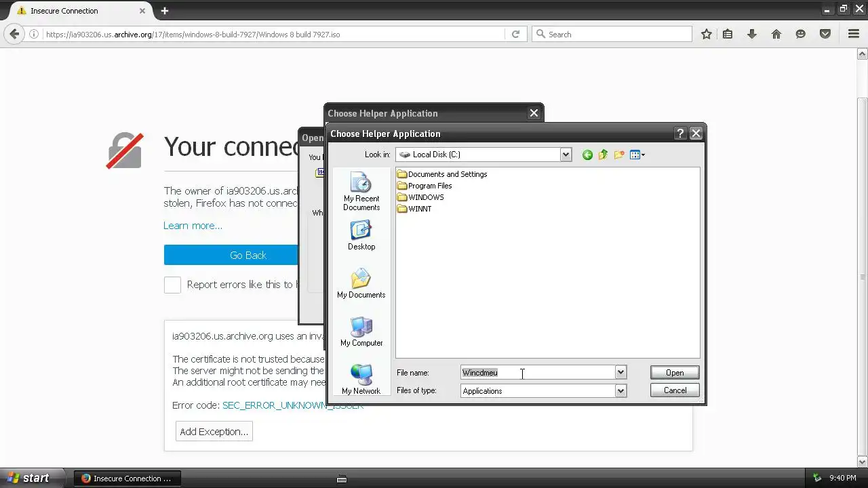
Task: Reload the page with the refresh icon
Action: coord(515,34)
